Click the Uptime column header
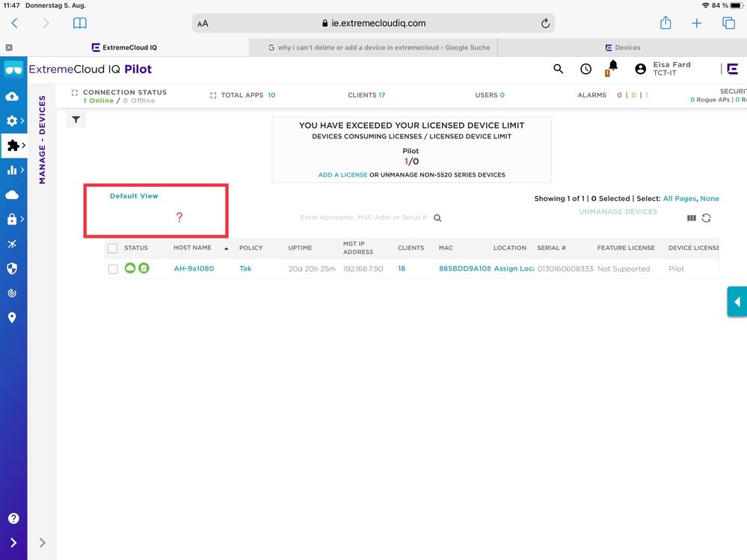The height and width of the screenshot is (560, 747). pos(300,248)
